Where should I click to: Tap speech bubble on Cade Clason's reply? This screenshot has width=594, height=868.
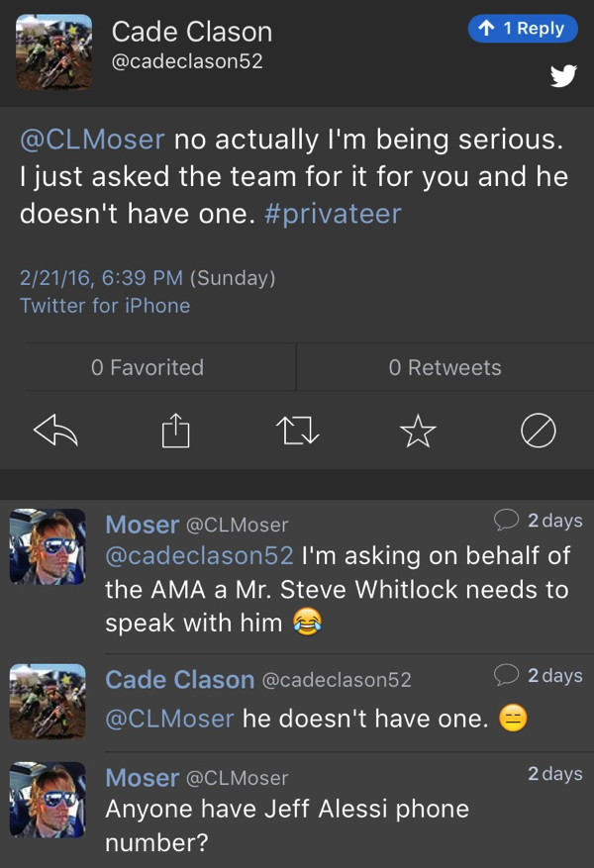pos(507,676)
